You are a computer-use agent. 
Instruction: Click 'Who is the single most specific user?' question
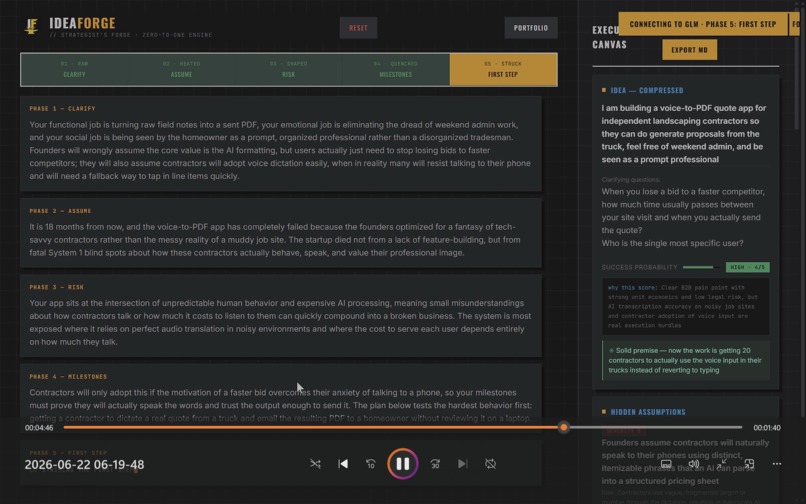pyautogui.click(x=672, y=243)
